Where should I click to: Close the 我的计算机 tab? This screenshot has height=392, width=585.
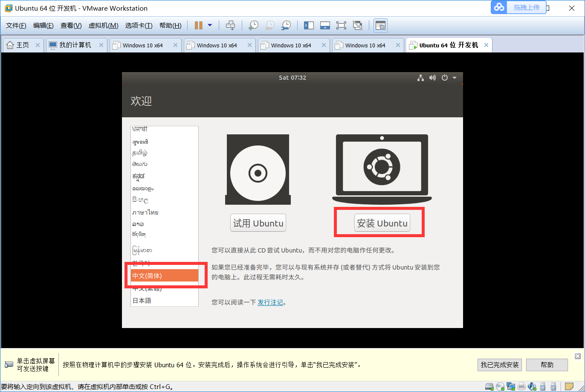pyautogui.click(x=101, y=45)
